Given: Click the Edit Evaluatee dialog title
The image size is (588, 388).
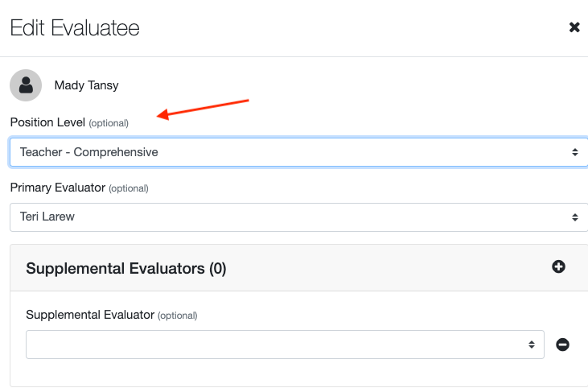Looking at the screenshot, I should pos(75,28).
